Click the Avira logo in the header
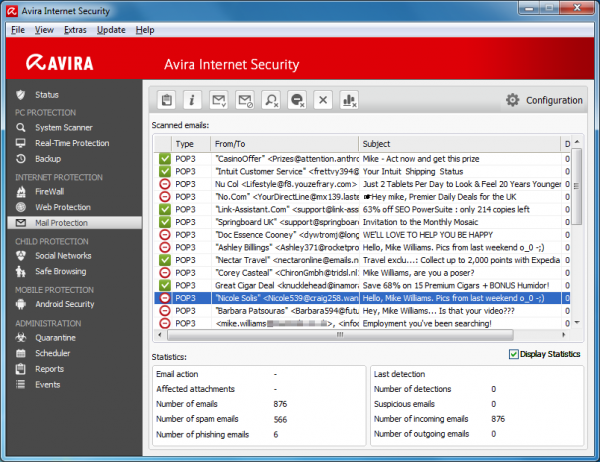Viewport: 600px width, 462px height. [x=60, y=63]
